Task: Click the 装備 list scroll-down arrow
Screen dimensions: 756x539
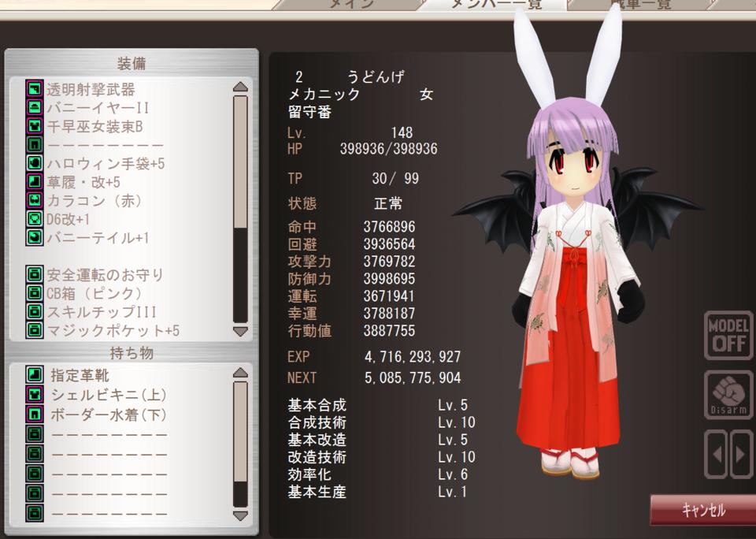Action: (x=240, y=331)
